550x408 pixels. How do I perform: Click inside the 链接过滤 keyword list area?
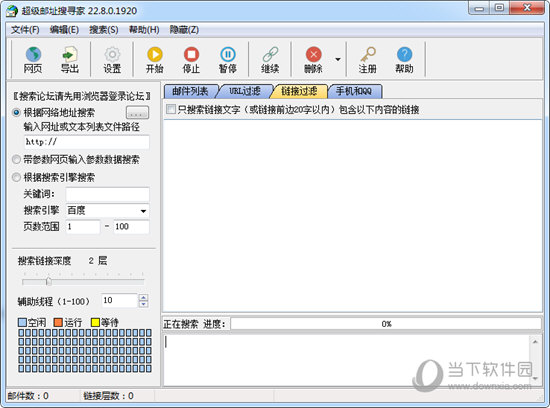[353, 215]
